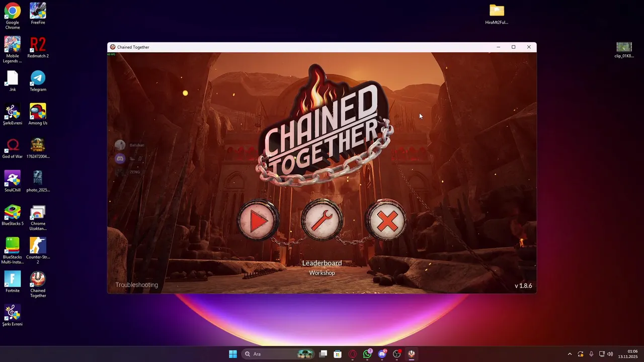Minimize the Chained Together window
Screen dimensions: 644x362
click(x=498, y=47)
